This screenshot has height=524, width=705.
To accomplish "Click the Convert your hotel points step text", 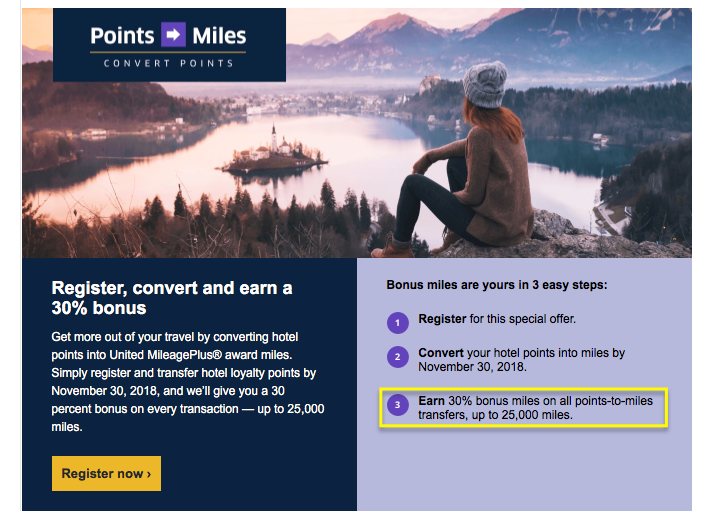I will [522, 359].
